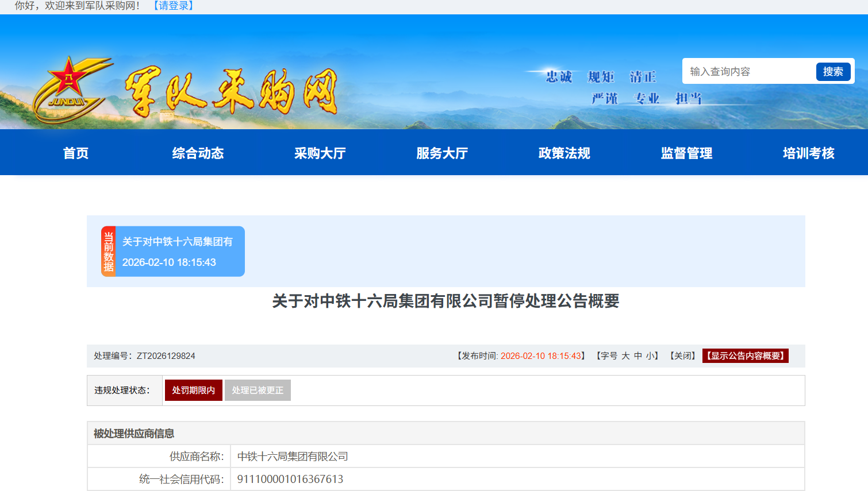Click the red publish time 2026-02-10 18:15:43
Screen dimensions: 868x491
click(x=541, y=356)
